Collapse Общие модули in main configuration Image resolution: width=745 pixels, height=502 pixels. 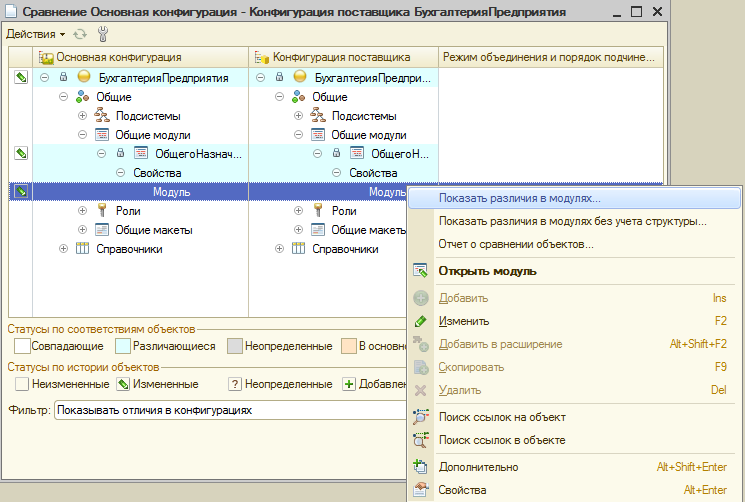point(82,135)
